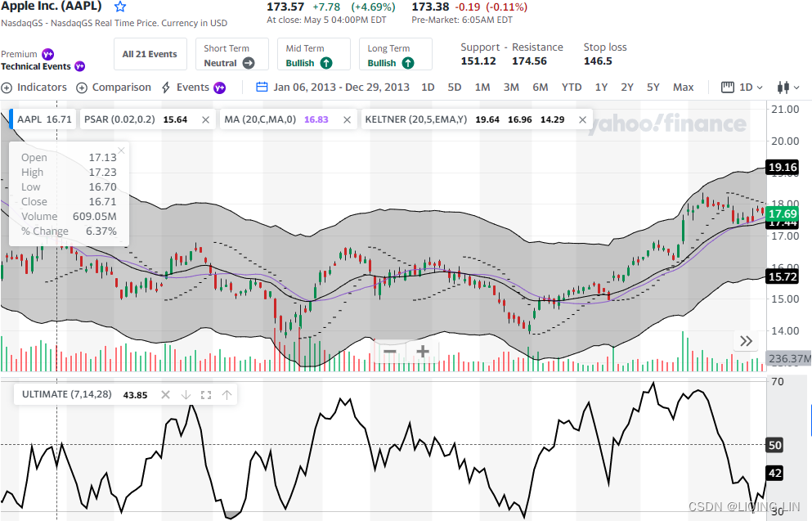Click Stop loss value 146.5
812x521 pixels.
point(598,61)
